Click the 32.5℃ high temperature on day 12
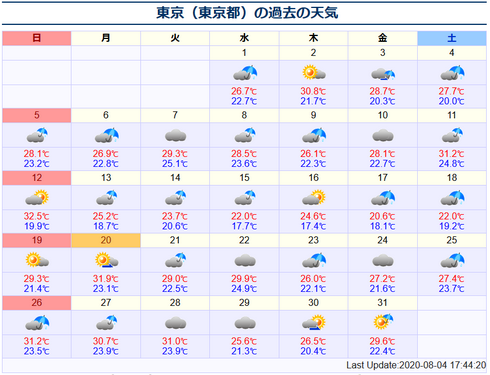Image resolution: width=490 pixels, height=375 pixels. (x=36, y=216)
